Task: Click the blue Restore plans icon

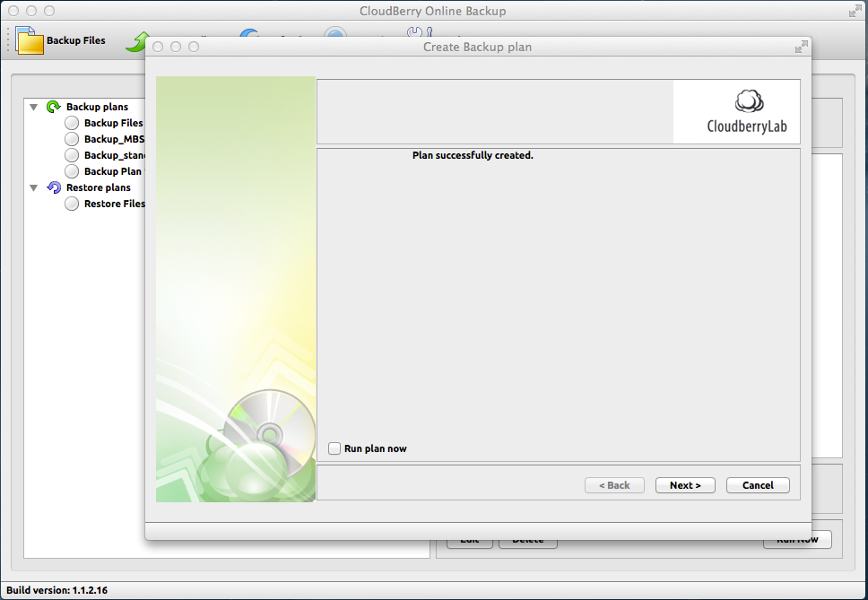Action: (54, 187)
